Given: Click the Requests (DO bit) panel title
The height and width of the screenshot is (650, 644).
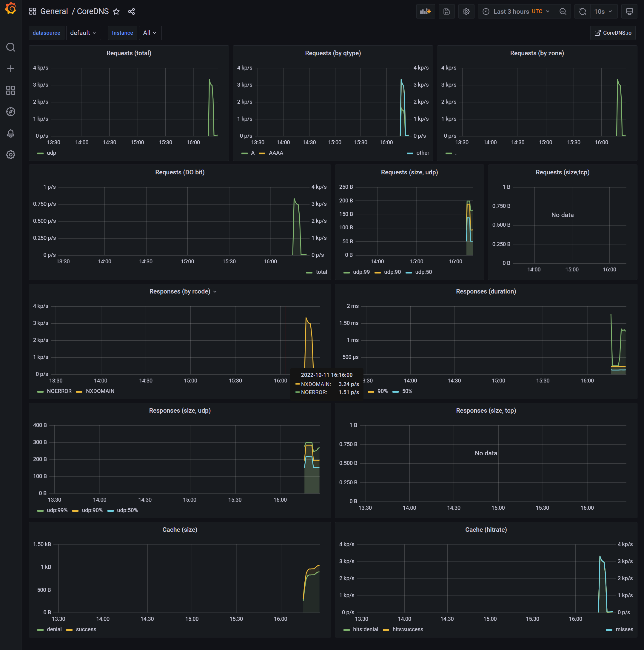Looking at the screenshot, I should (180, 172).
